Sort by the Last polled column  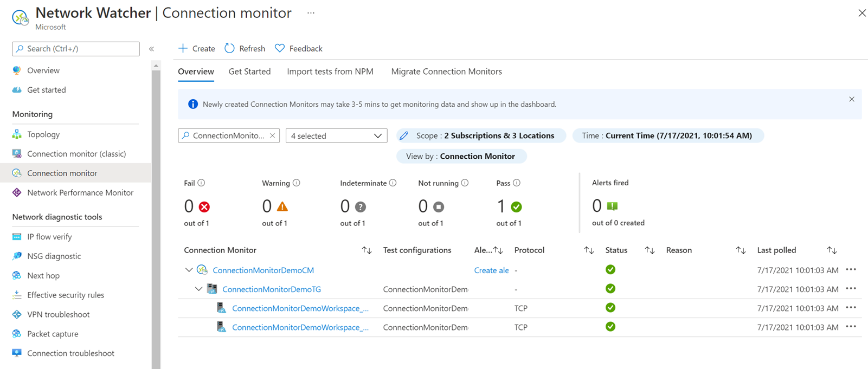click(832, 250)
